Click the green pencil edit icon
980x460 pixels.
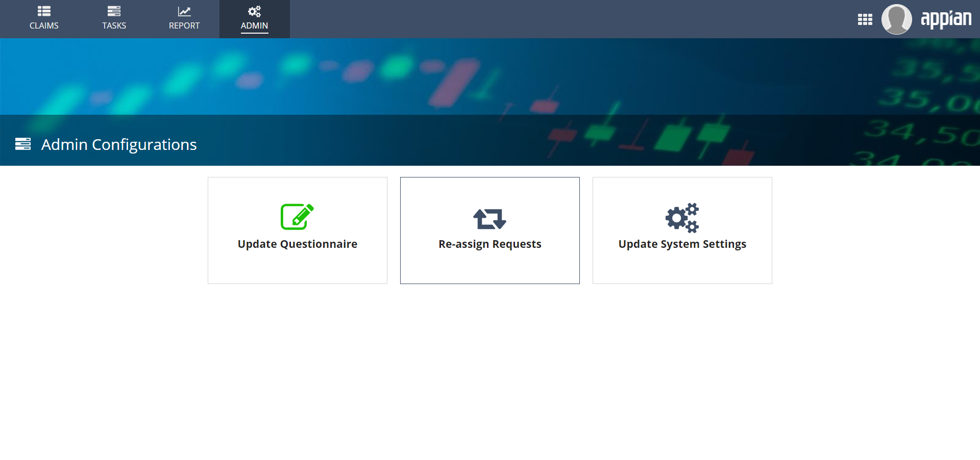pyautogui.click(x=297, y=217)
